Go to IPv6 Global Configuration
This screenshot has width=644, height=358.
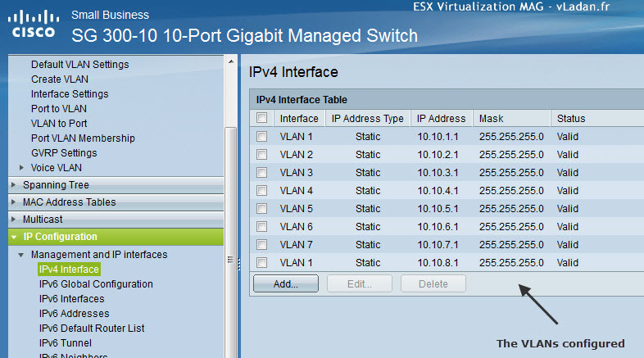pos(96,284)
